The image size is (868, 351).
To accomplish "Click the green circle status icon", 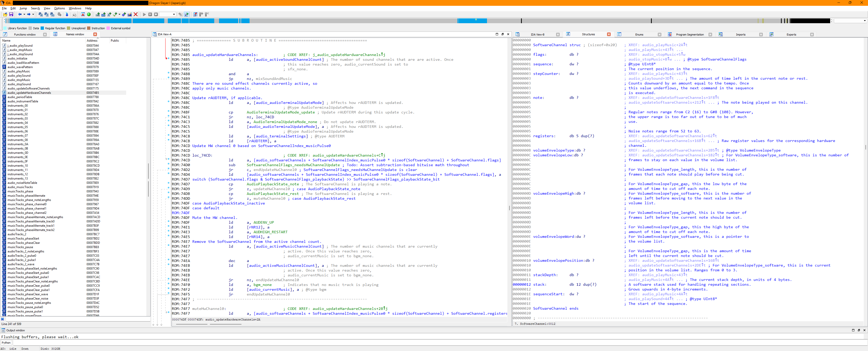I will 89,14.
